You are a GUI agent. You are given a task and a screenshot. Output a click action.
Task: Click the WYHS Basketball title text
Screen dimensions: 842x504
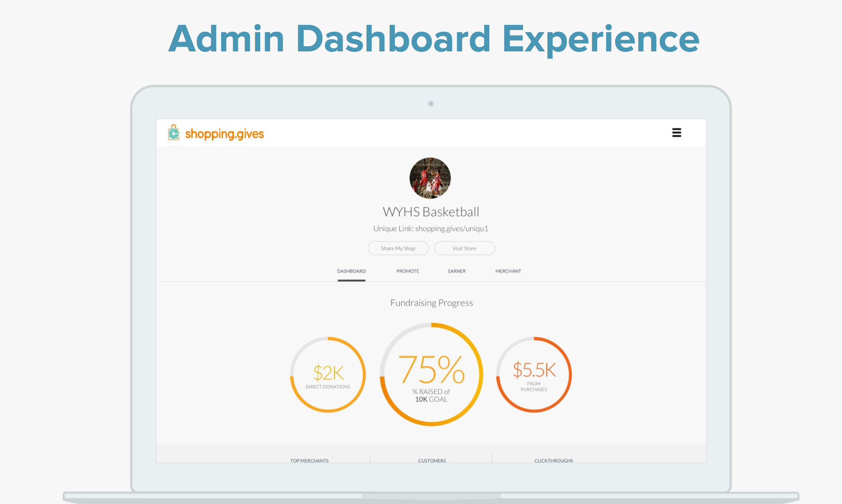(430, 212)
